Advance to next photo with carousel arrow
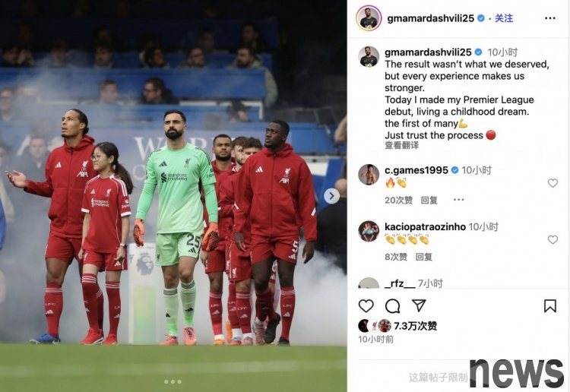The width and height of the screenshot is (570, 392). (331, 196)
